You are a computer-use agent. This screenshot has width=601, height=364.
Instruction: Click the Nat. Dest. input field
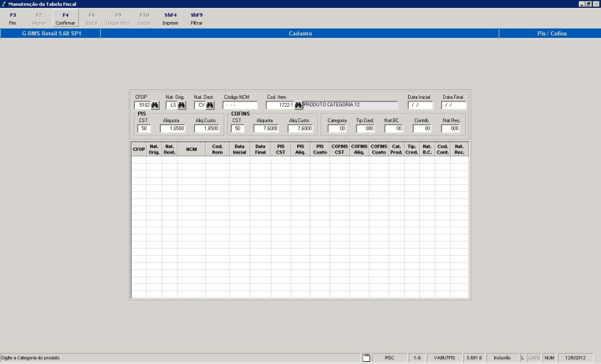pos(200,105)
